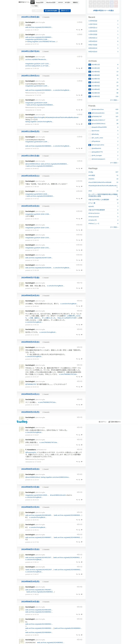Screen dimensions: 138x644
Task: Reply to the tweet posted at 10:27:00
Action: 77,288
